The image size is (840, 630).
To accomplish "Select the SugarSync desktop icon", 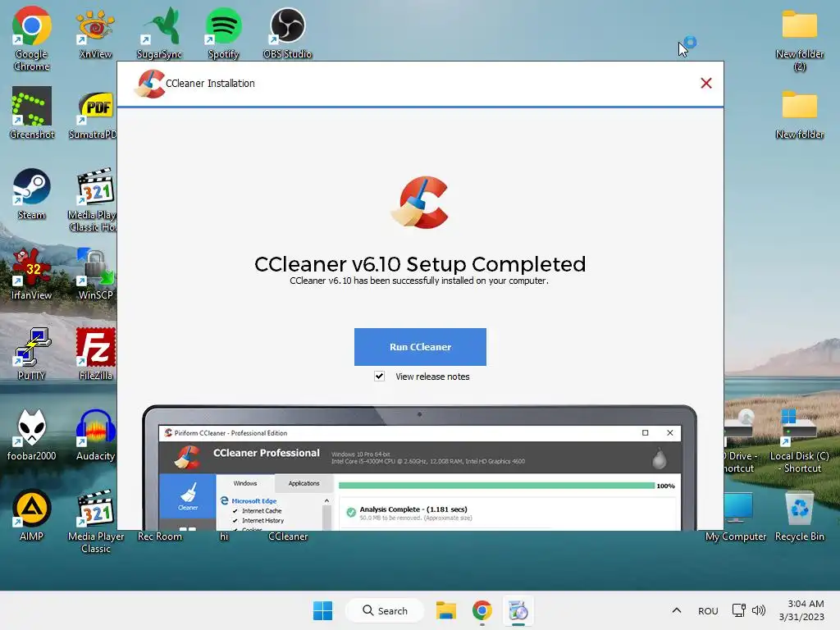I will point(159,33).
